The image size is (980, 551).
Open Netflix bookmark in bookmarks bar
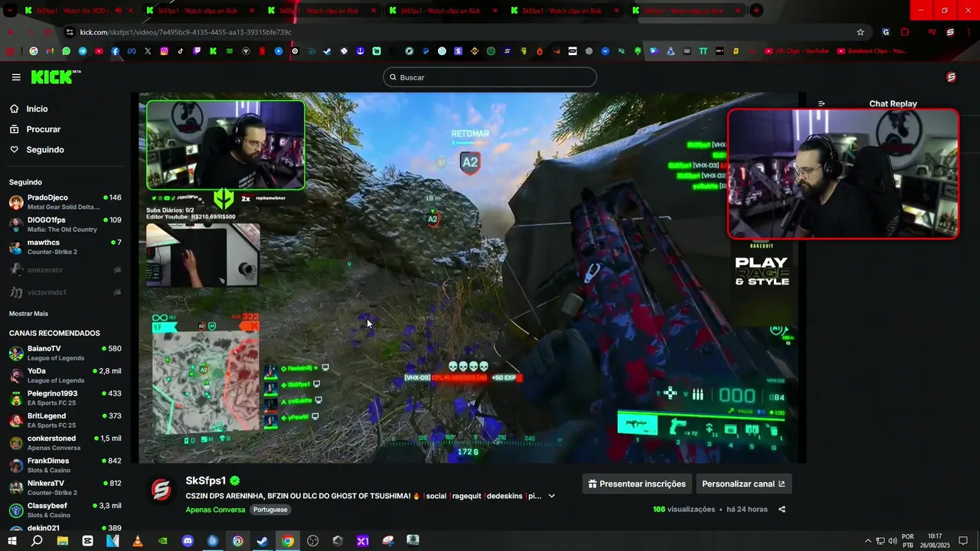pos(262,51)
